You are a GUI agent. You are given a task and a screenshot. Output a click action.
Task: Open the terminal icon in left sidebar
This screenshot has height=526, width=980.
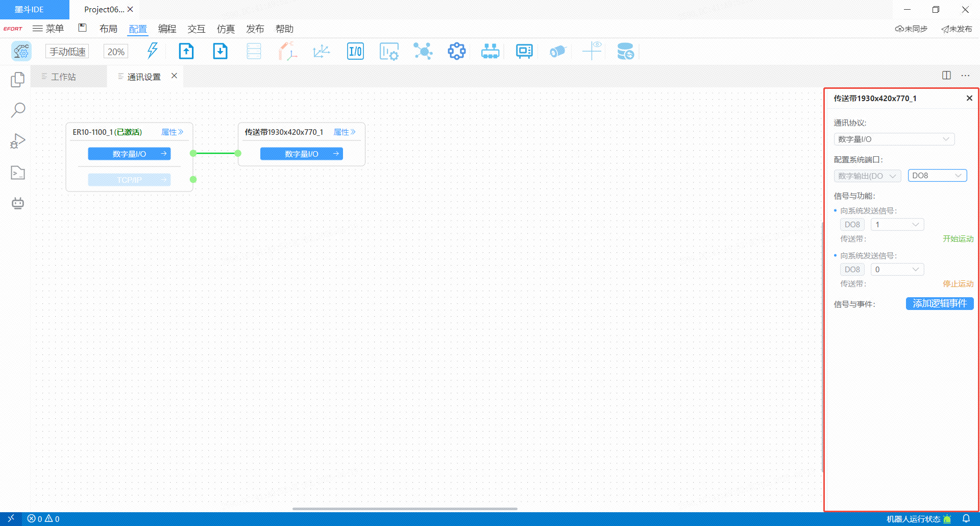pos(18,173)
